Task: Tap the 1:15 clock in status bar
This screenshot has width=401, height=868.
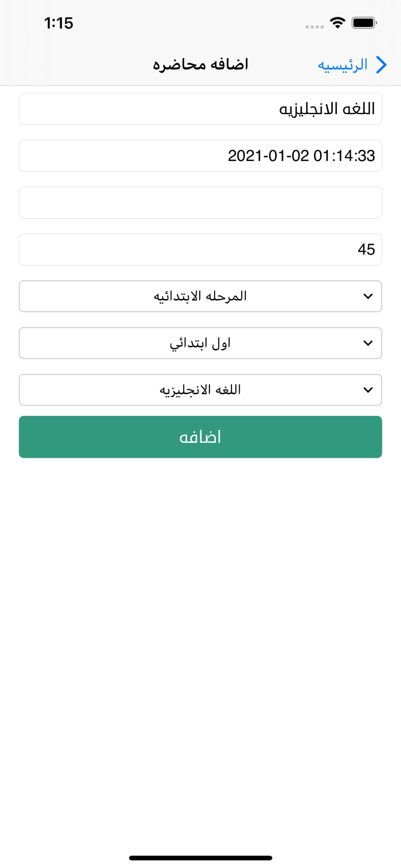Action: (58, 23)
